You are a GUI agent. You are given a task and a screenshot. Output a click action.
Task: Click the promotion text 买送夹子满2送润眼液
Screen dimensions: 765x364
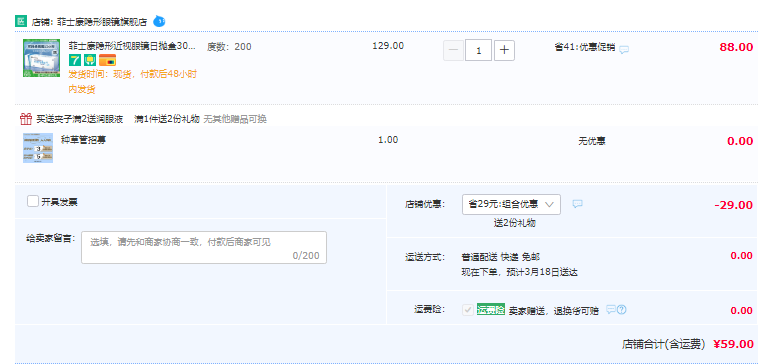click(x=80, y=119)
